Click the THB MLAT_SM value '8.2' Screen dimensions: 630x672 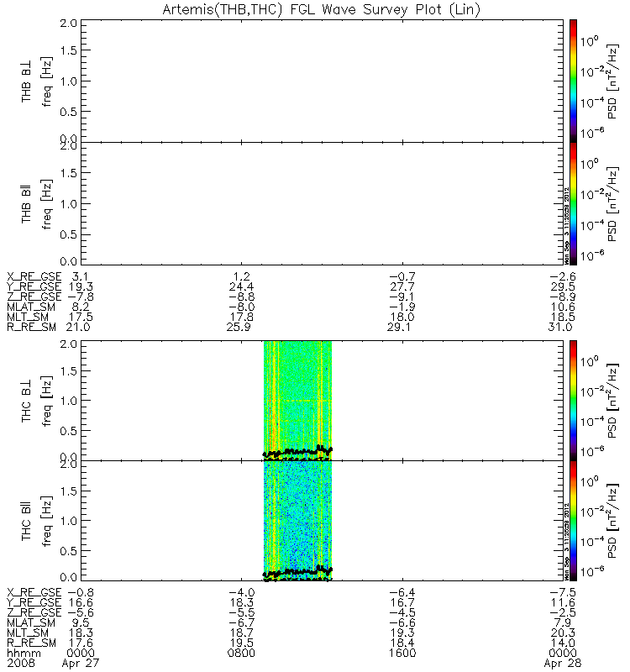81,307
